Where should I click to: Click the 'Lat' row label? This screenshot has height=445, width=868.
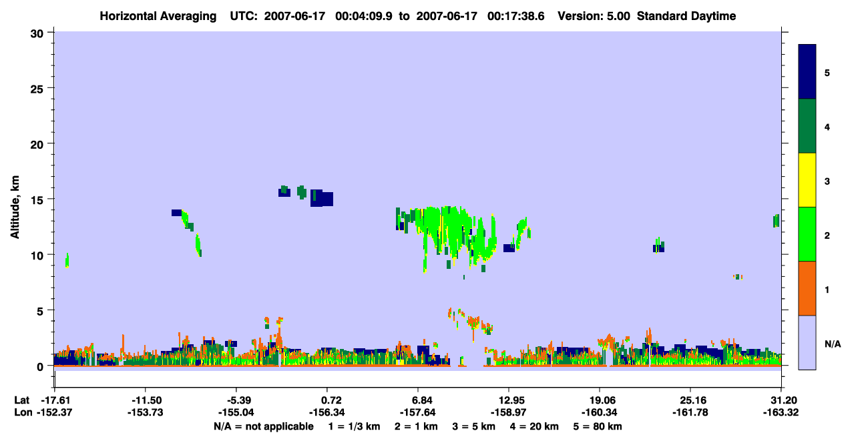coord(22,400)
